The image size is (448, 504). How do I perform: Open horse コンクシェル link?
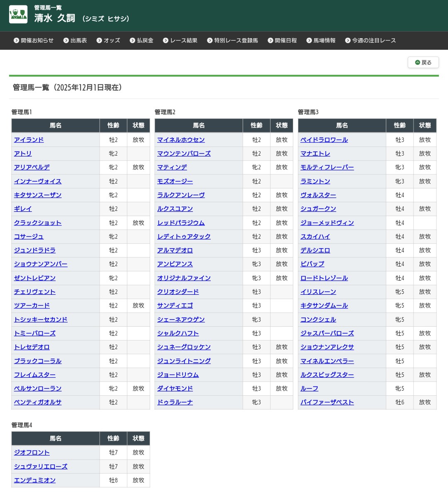318,320
